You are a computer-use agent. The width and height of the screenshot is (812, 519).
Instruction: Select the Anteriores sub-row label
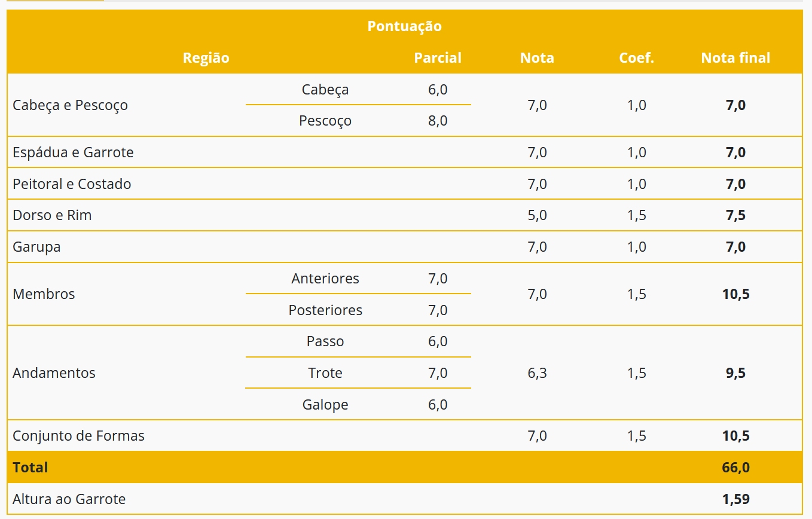pos(325,279)
